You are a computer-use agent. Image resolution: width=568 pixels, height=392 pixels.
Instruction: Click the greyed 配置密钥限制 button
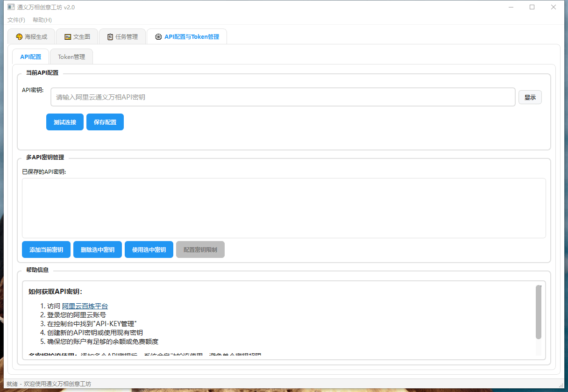[x=200, y=249]
